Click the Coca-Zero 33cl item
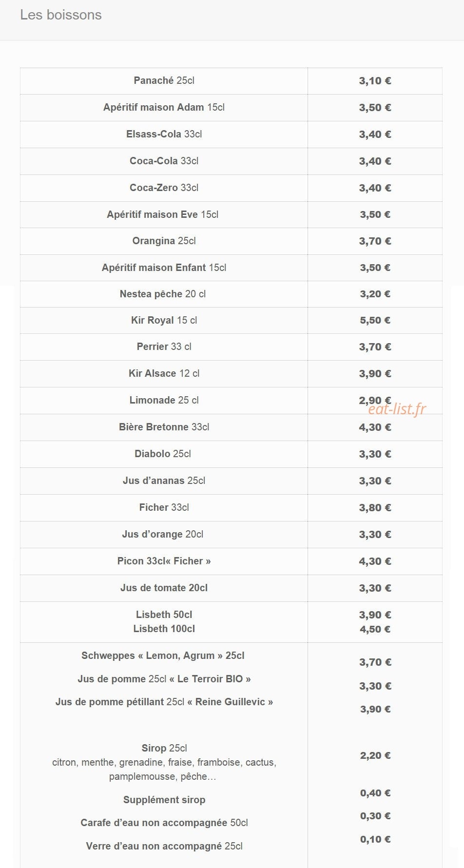 [164, 188]
